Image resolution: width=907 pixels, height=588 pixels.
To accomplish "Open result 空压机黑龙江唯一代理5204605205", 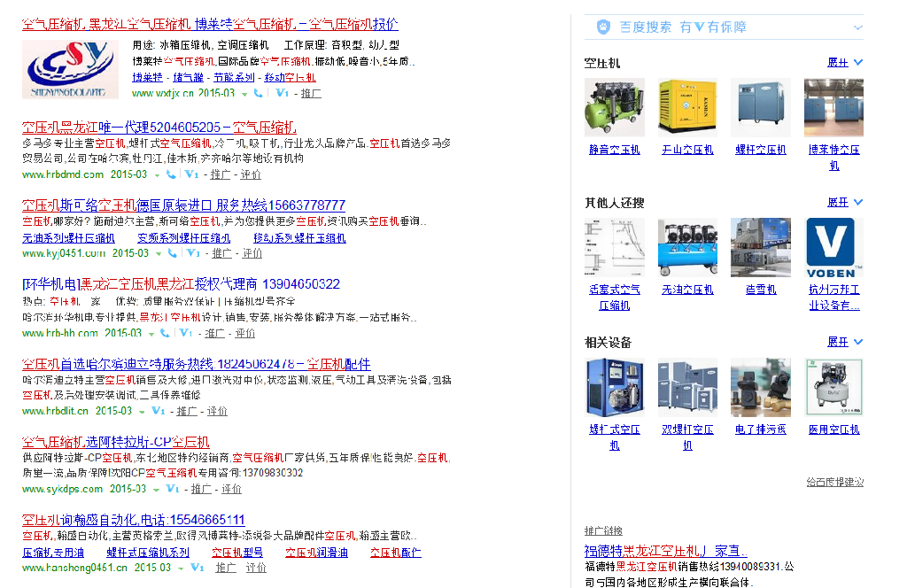I will [159, 128].
